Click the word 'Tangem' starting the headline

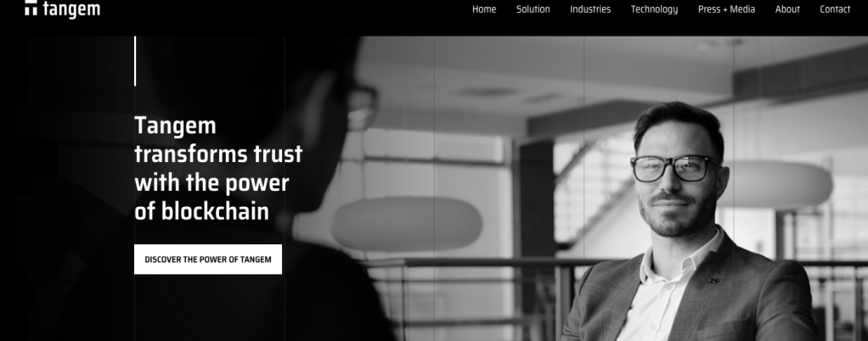click(175, 126)
